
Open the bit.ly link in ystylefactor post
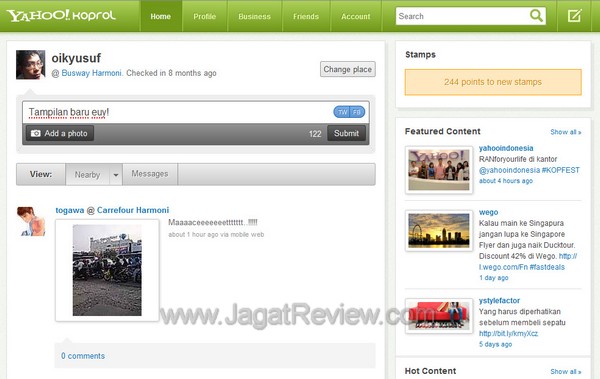pyautogui.click(x=509, y=333)
